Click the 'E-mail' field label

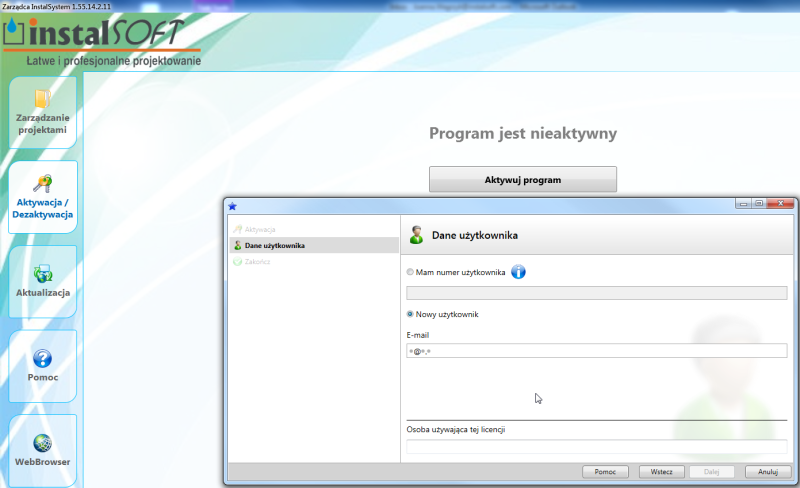(417, 335)
